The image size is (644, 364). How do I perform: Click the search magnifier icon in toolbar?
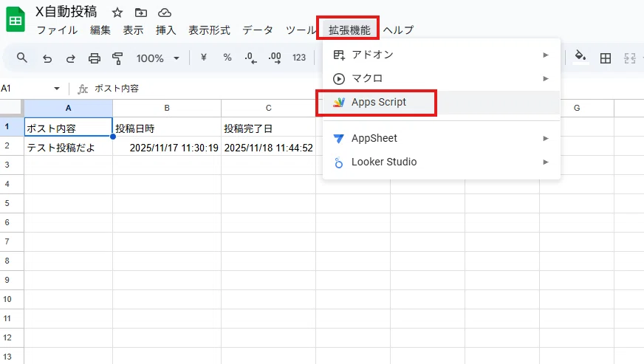(21, 58)
